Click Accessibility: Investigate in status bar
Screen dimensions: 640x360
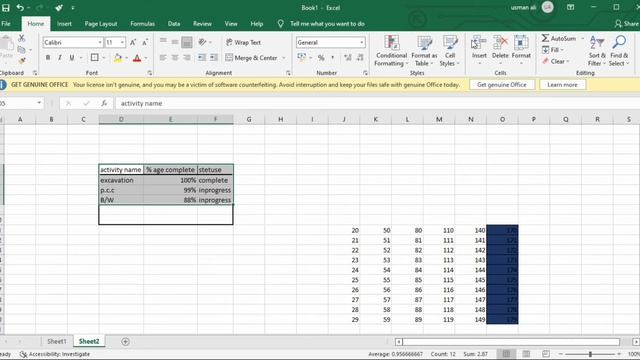[55, 354]
